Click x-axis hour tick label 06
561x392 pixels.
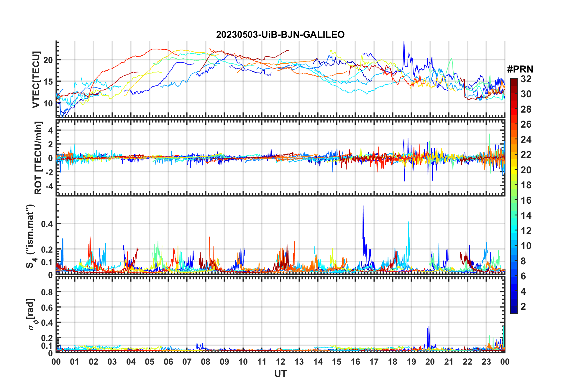click(x=168, y=362)
